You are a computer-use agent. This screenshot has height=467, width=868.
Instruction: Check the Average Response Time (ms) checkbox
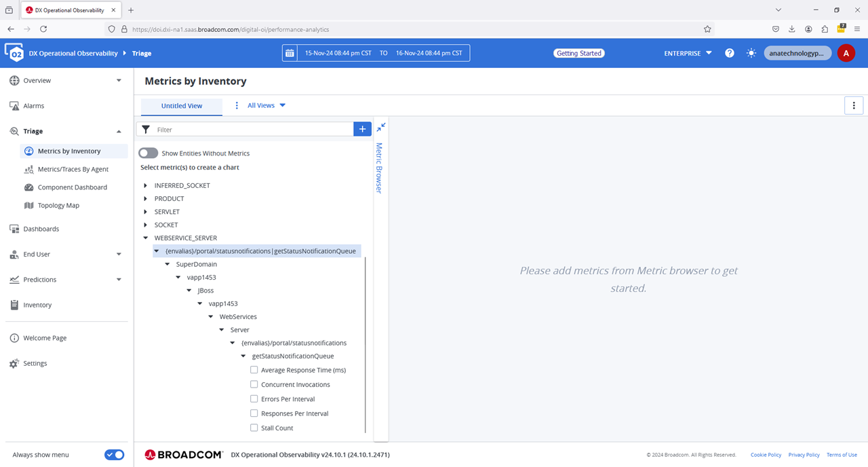click(x=254, y=370)
